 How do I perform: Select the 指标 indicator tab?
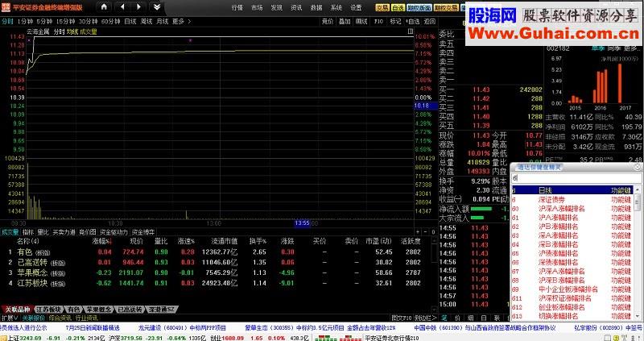[28, 232]
